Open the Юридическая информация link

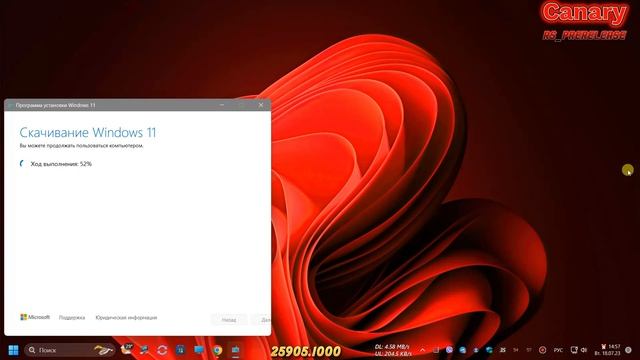click(126, 318)
